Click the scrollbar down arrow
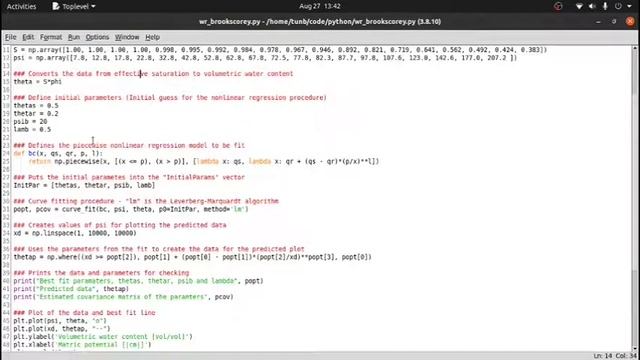The image size is (640, 360). (x=635, y=349)
